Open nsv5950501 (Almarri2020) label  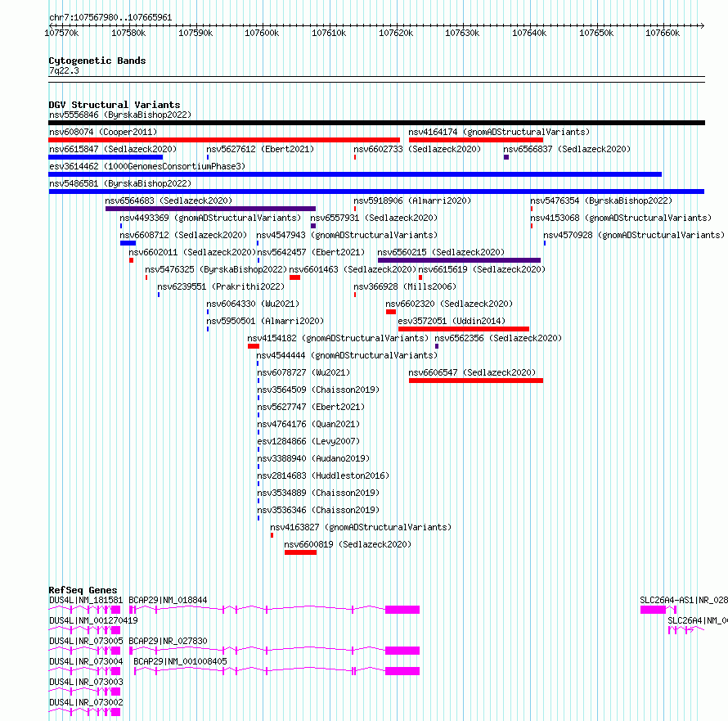tap(265, 321)
